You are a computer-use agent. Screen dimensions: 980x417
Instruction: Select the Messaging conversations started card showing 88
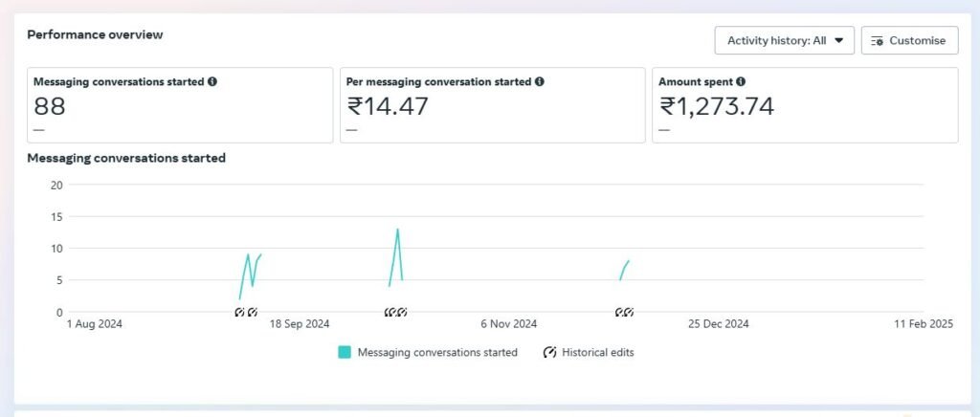pos(181,105)
